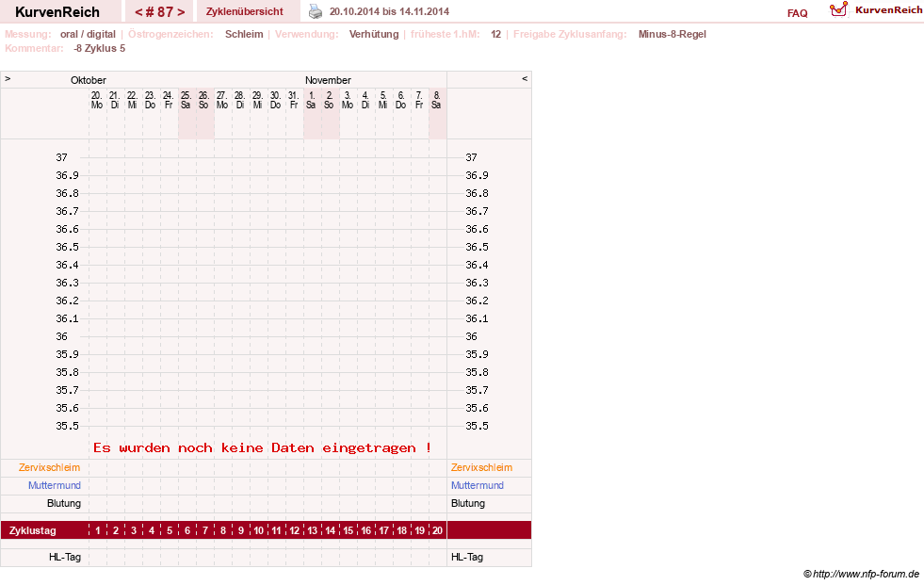Expand chart with the '>' arrow beside Oktober

click(x=8, y=78)
